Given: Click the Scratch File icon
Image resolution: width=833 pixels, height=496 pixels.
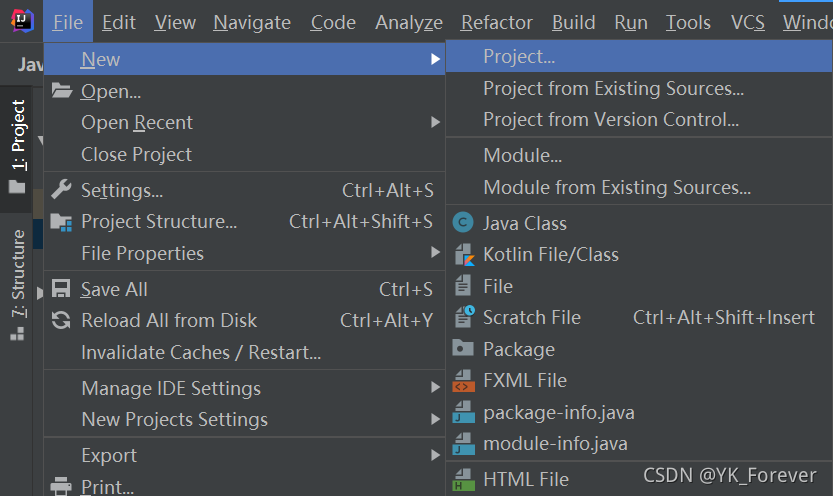Looking at the screenshot, I should click(x=463, y=317).
